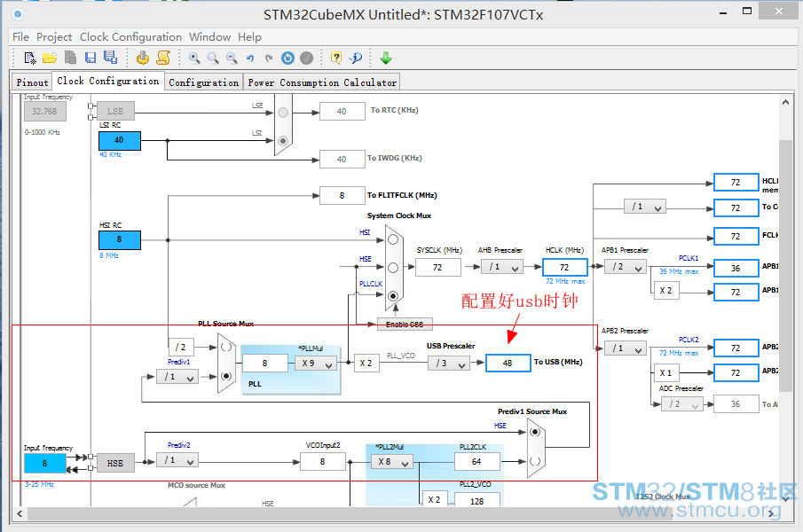Open the APB2 Prescaler dropdown
The width and height of the screenshot is (803, 532).
(626, 348)
